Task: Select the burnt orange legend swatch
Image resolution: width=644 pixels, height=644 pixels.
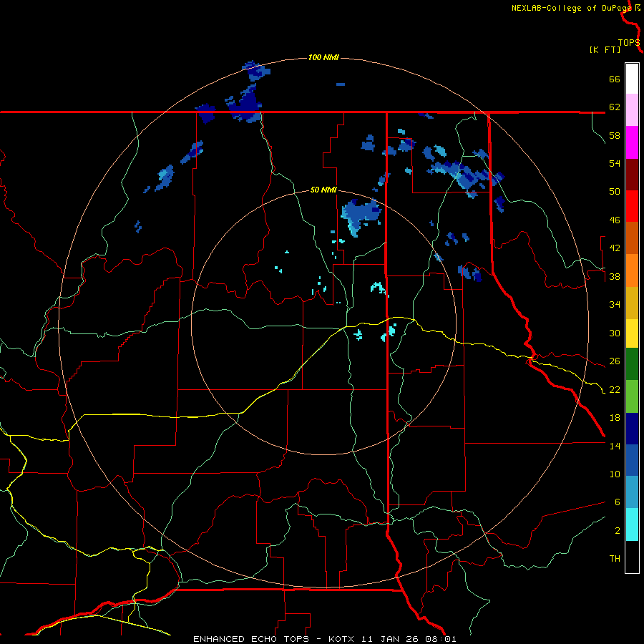Action: point(632,238)
